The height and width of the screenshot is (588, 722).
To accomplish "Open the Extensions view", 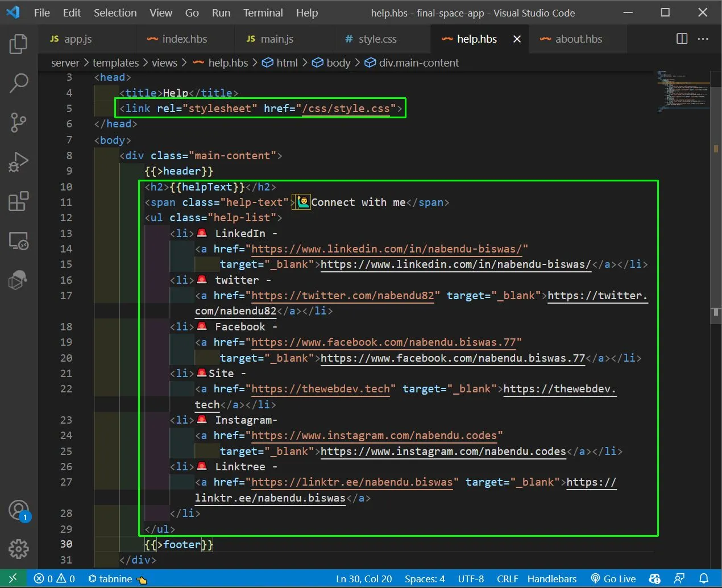I will click(x=18, y=201).
